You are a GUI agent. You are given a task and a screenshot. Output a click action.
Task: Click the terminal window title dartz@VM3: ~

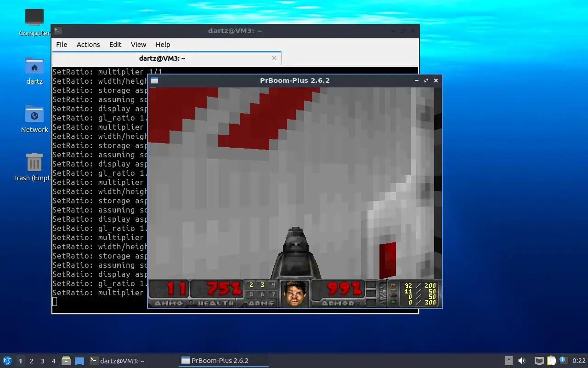click(235, 31)
